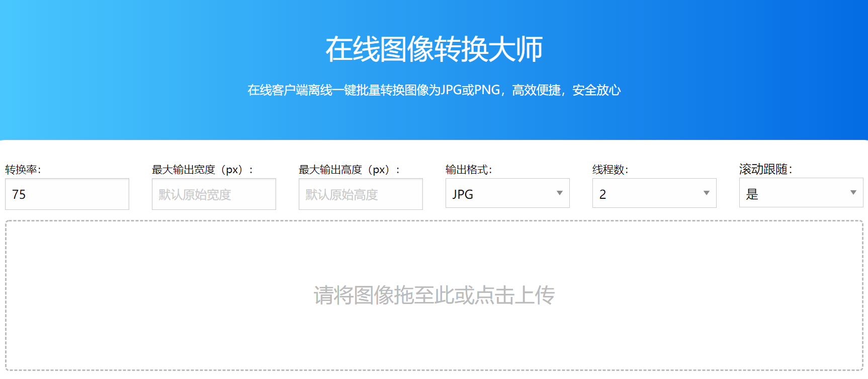Click the subtitle about batch converting to JPG或PNG
Viewport: 868px width, 379px height.
(433, 90)
